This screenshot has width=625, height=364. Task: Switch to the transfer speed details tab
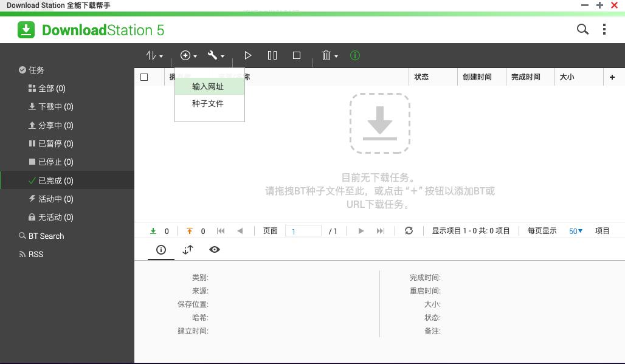[187, 249]
